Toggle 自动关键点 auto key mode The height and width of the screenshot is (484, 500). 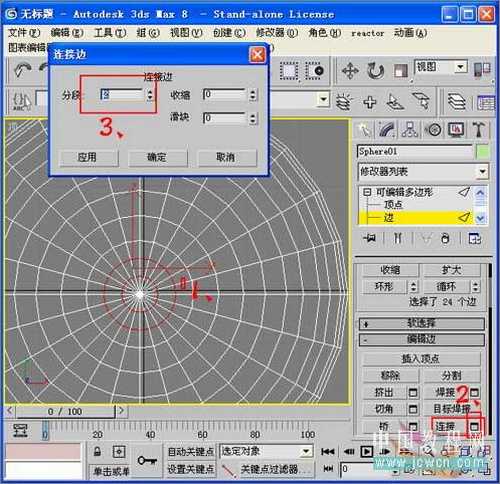pos(190,452)
